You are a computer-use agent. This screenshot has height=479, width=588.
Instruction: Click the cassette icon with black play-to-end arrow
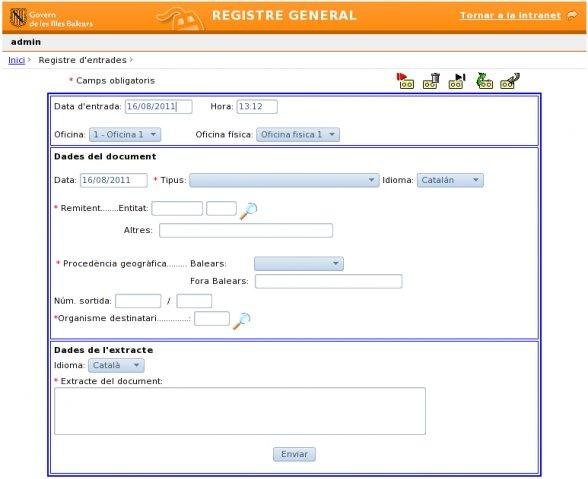(457, 81)
